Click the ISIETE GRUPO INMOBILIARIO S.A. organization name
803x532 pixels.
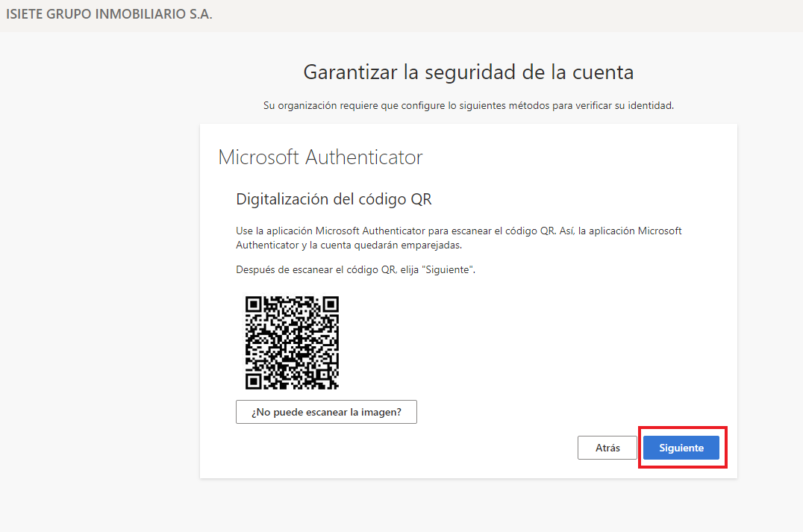pyautogui.click(x=109, y=14)
